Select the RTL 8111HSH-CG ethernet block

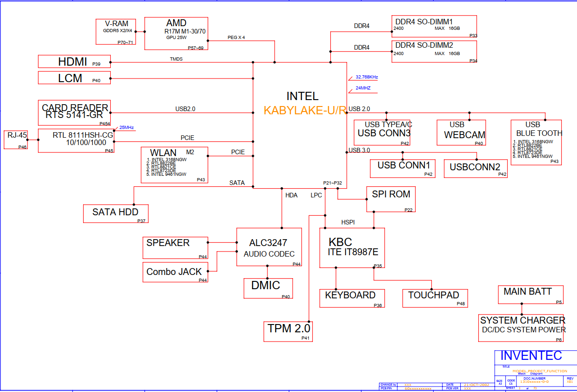coord(76,140)
